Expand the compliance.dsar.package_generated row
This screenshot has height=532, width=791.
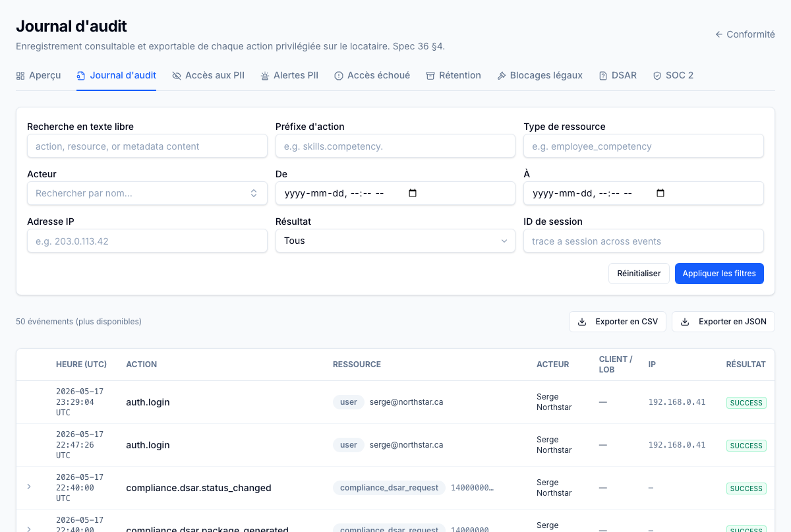[x=29, y=528]
